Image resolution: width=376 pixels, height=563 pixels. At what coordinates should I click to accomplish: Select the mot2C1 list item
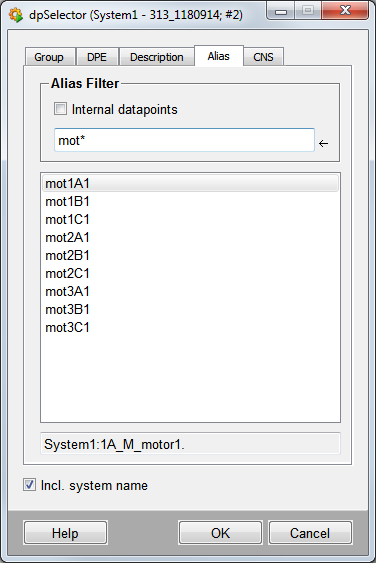pyautogui.click(x=190, y=274)
